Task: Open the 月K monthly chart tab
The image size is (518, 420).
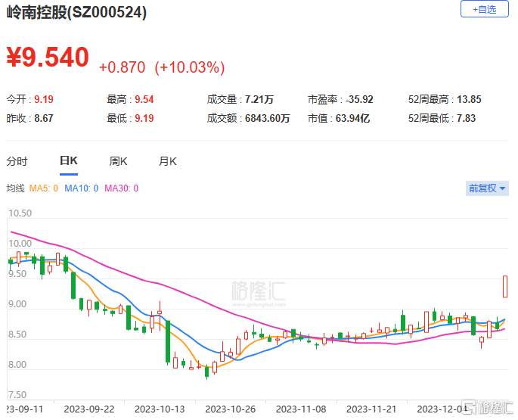Action: [168, 161]
